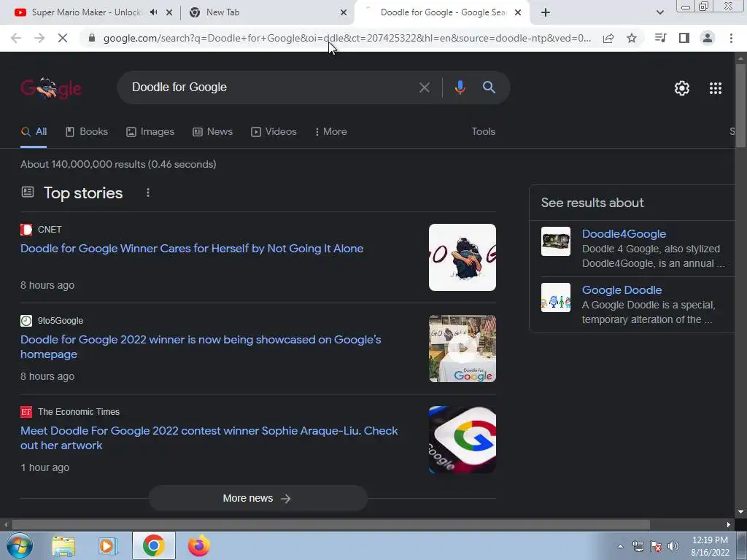Expand the tab search dropdown
Screen dimensions: 747x560
pos(659,12)
